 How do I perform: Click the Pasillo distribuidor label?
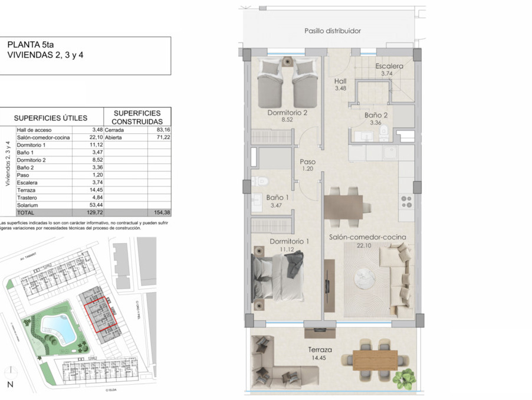[333, 31]
